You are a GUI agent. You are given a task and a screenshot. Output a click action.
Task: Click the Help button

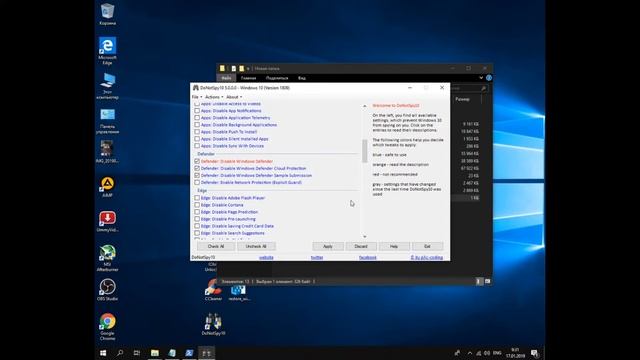(x=394, y=246)
